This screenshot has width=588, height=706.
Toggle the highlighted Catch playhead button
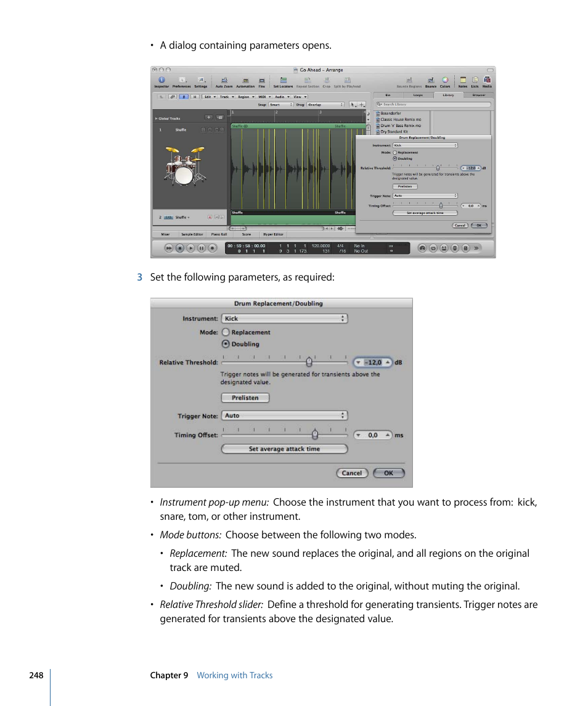point(184,97)
